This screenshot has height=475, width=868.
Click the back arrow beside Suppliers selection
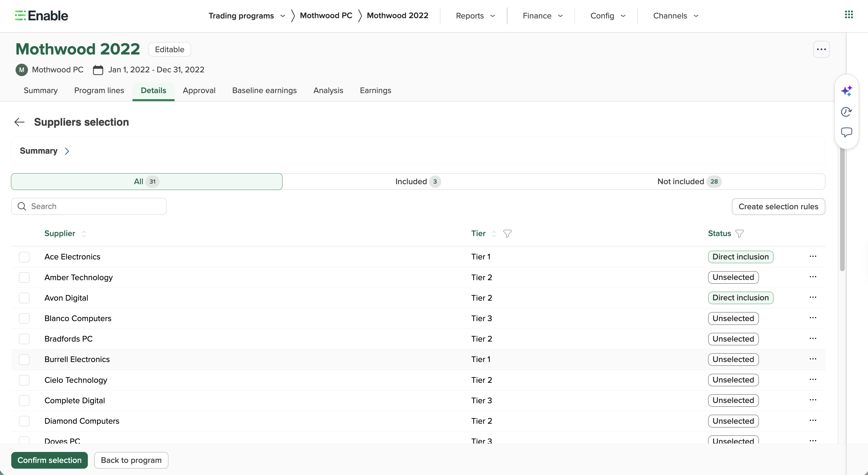[20, 122]
